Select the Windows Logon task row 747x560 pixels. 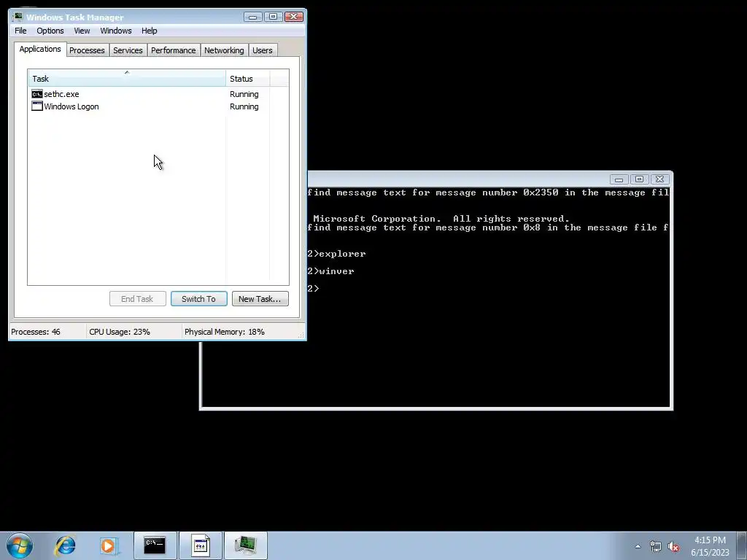coord(158,106)
